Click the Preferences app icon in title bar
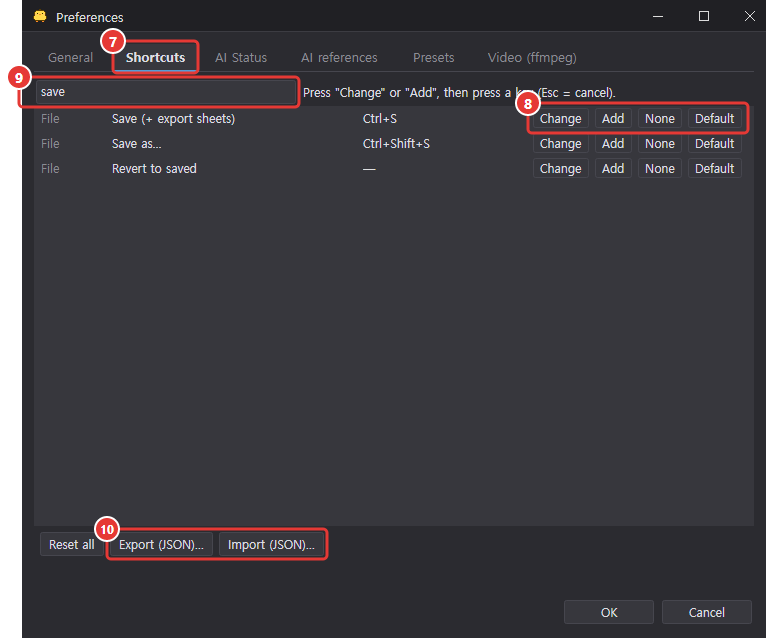 coord(40,17)
